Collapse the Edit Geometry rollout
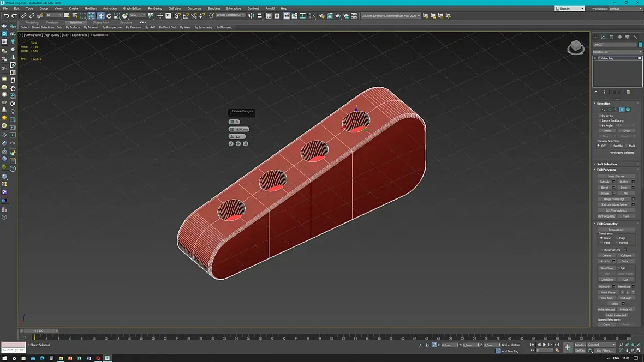The image size is (644, 362). point(607,224)
